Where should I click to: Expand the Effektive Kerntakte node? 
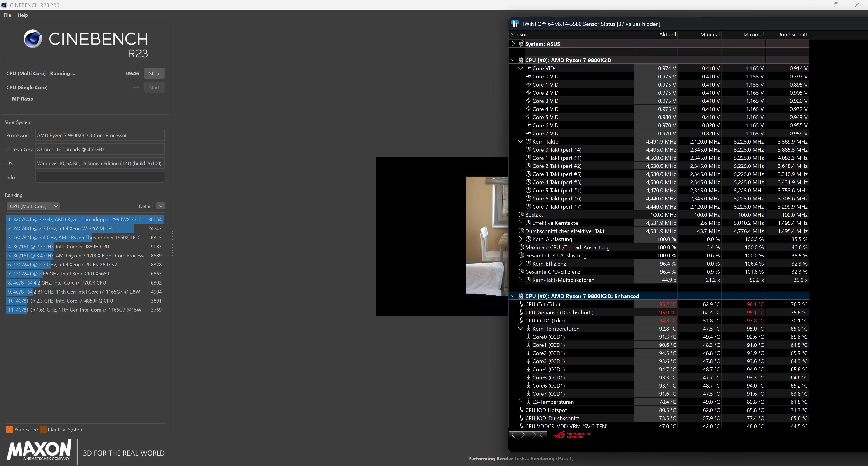tap(520, 223)
